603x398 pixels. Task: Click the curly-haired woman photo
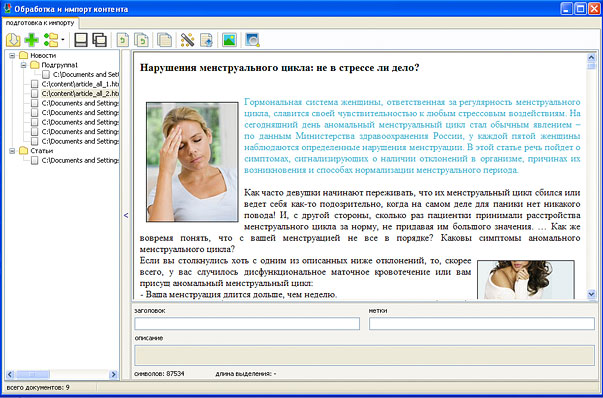tap(526, 280)
